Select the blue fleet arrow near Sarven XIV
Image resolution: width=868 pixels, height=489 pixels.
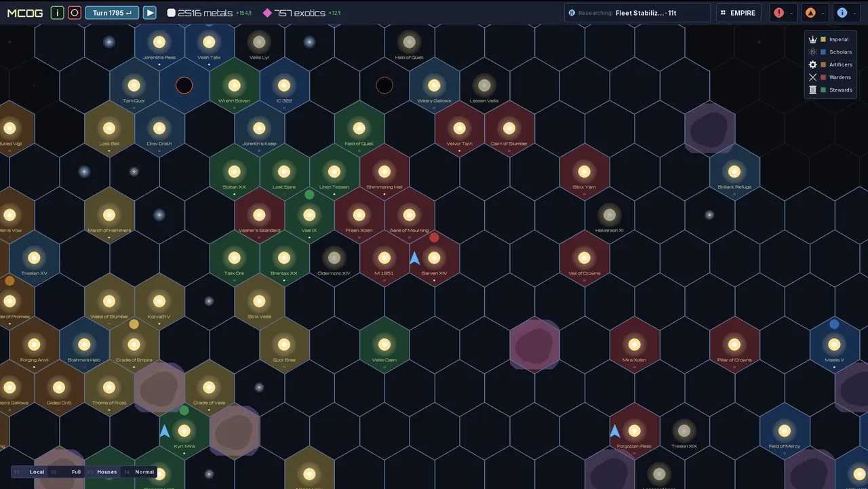coord(414,258)
